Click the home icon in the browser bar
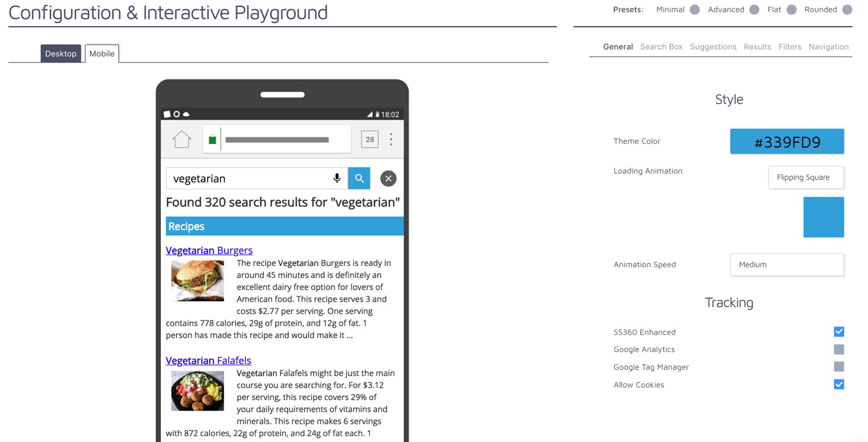 click(181, 138)
